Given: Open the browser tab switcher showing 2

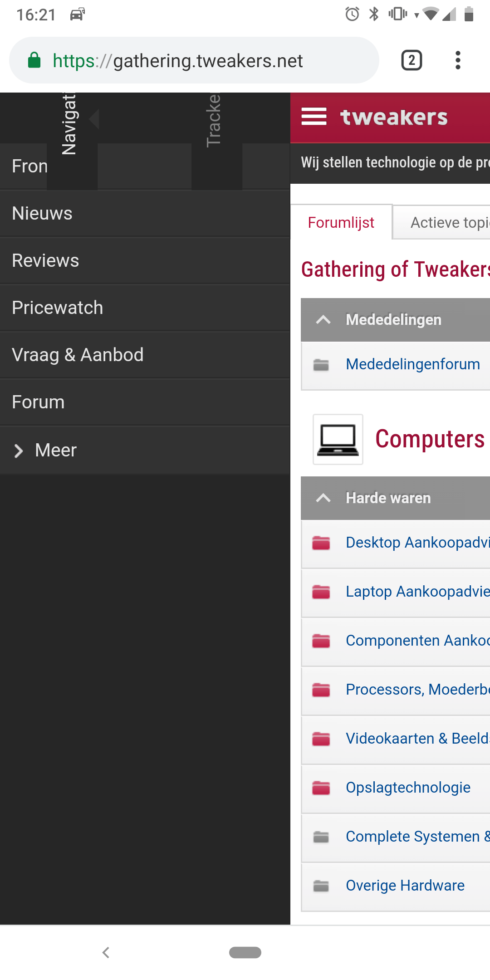Looking at the screenshot, I should (x=412, y=60).
